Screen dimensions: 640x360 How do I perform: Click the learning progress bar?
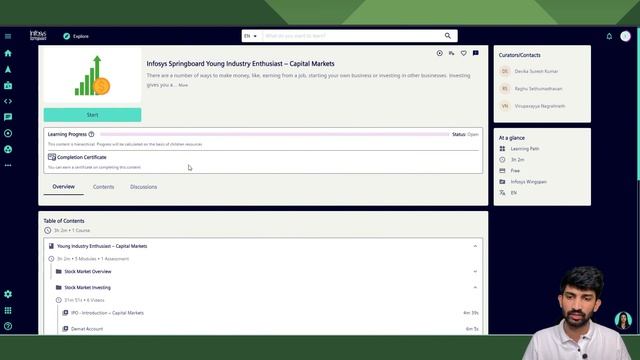[274, 134]
